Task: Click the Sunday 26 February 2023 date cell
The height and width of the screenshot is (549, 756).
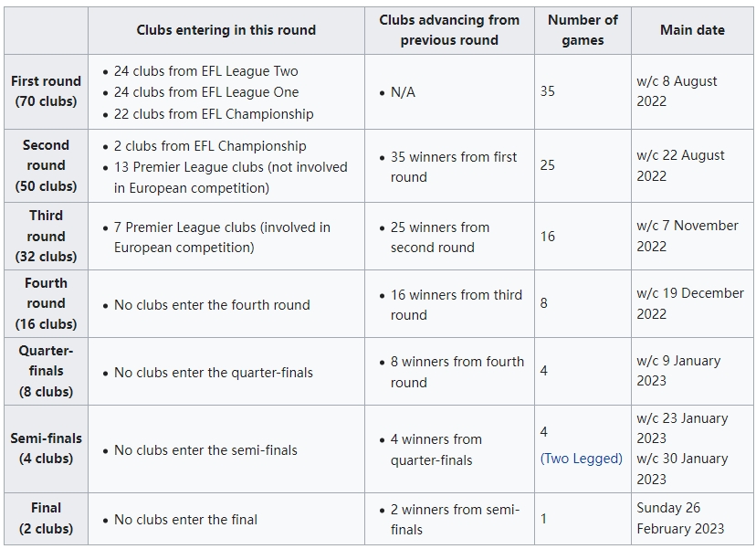Action: tap(692, 519)
